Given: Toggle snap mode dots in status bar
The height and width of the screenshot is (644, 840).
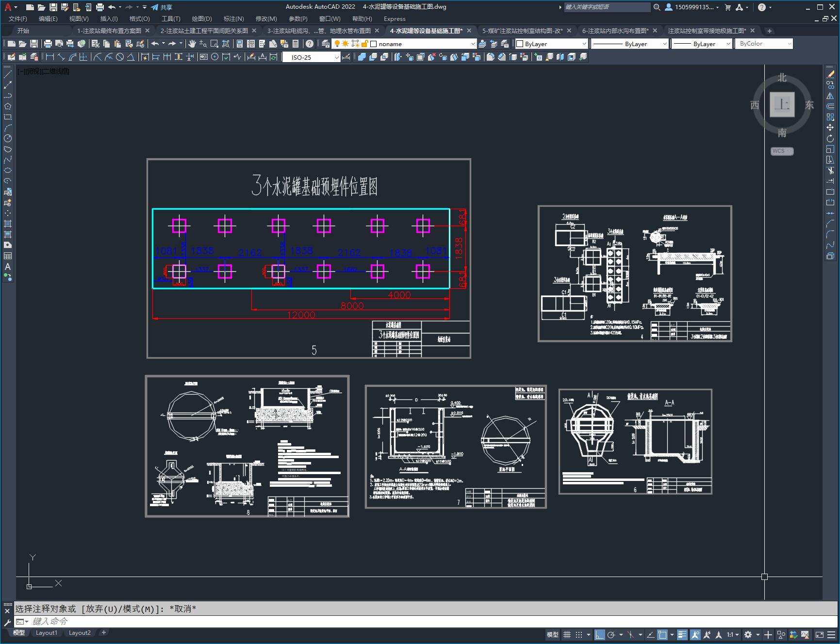Looking at the screenshot, I should [x=579, y=634].
